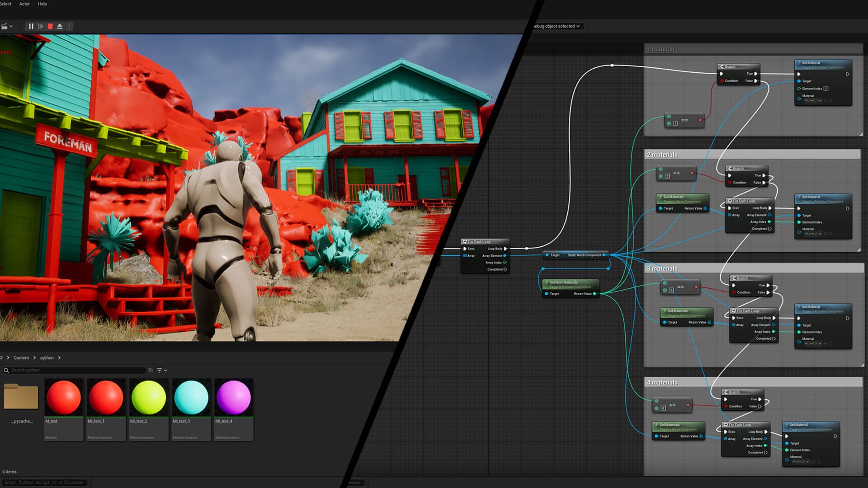Expand the arrow after python breadcrumb
The width and height of the screenshot is (868, 488).
coord(59,357)
